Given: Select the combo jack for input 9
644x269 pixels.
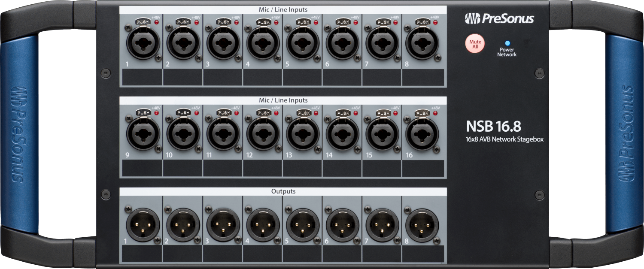Looking at the screenshot, I should (143, 133).
